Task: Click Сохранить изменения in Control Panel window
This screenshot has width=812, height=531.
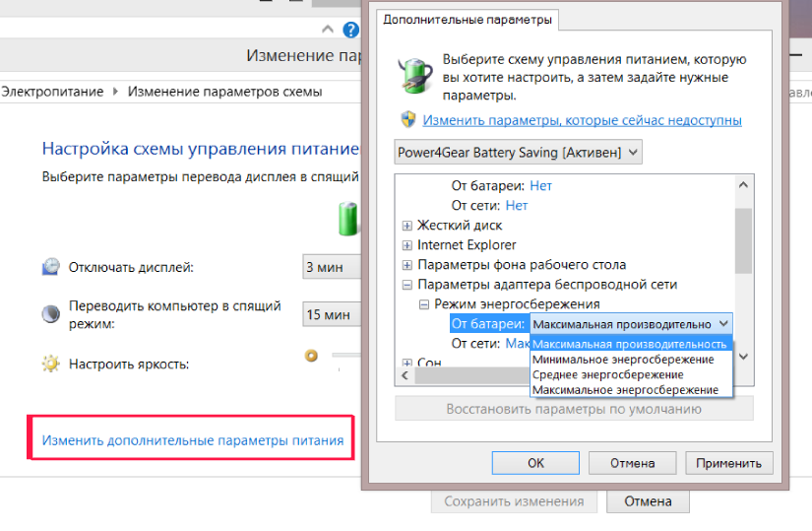Action: (514, 501)
